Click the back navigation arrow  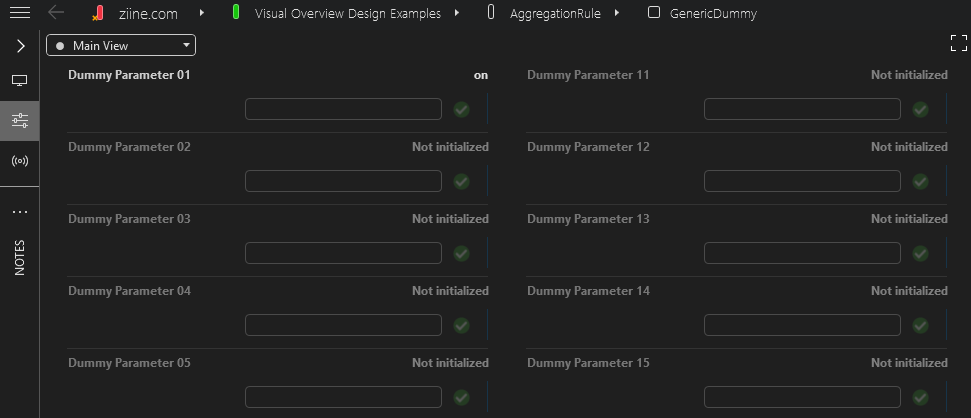coord(56,13)
